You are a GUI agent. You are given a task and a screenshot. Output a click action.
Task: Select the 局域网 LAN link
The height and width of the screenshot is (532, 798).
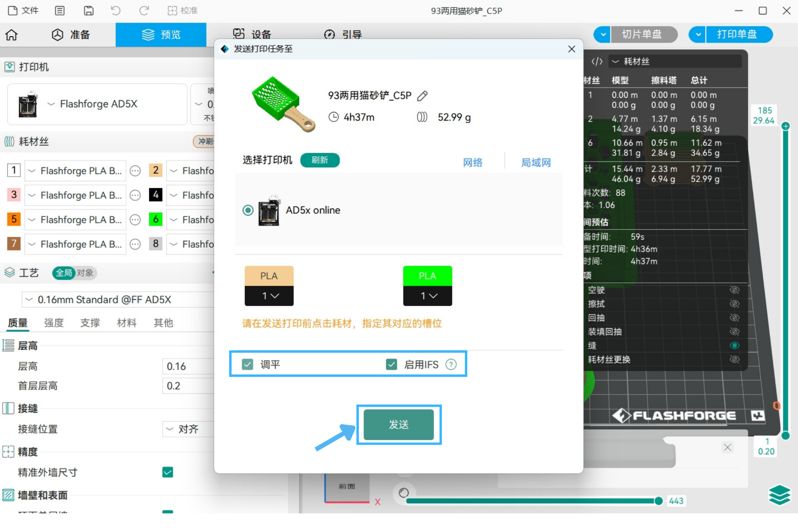click(x=536, y=163)
